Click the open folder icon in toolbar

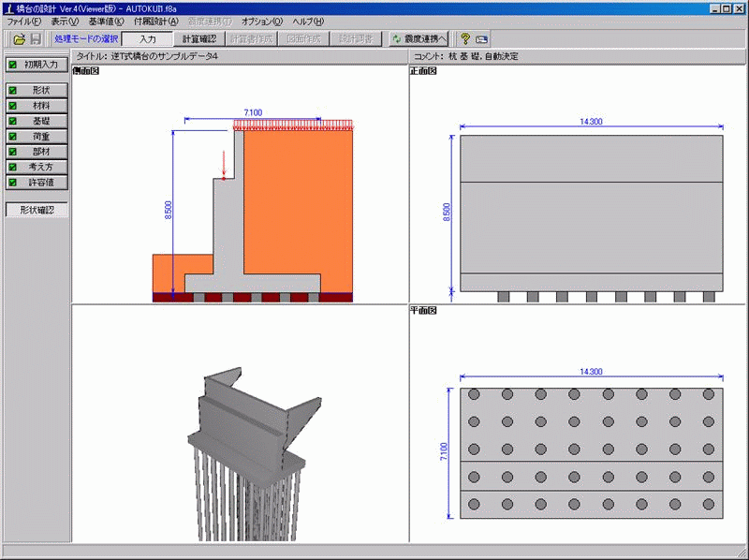(19, 39)
